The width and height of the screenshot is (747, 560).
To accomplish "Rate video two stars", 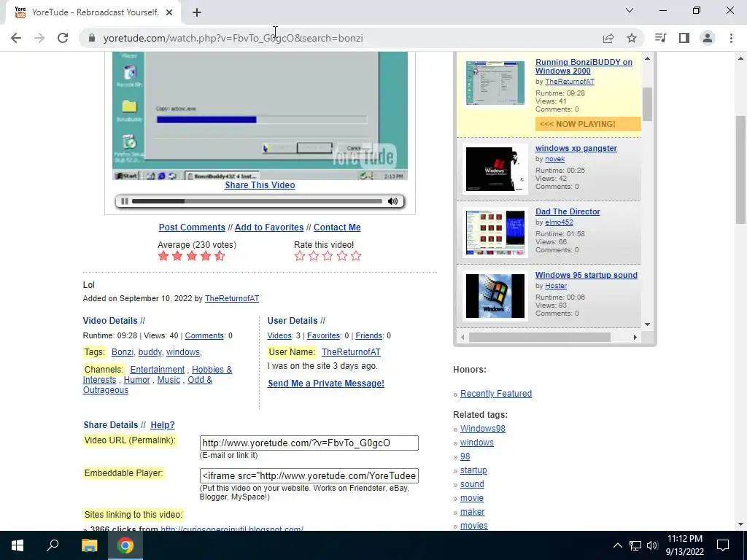I will 314,256.
